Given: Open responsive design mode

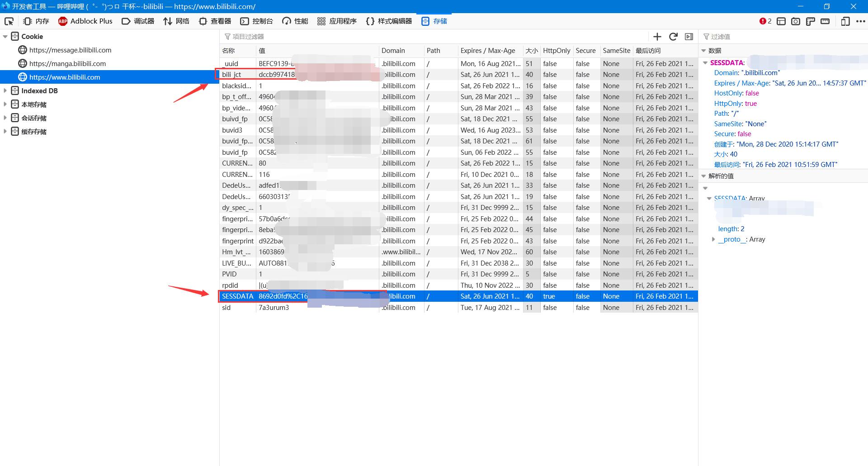Looking at the screenshot, I should point(845,21).
